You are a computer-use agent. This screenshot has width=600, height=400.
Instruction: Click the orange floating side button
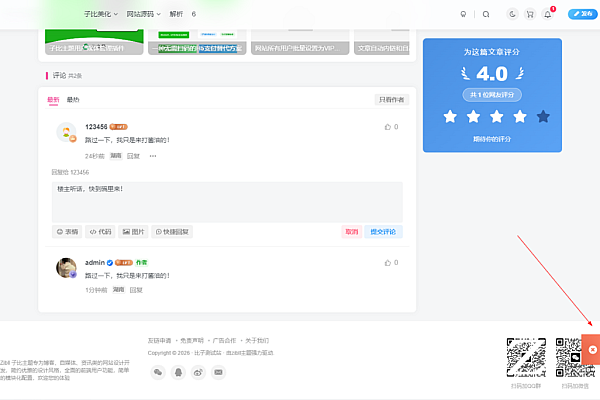point(592,349)
